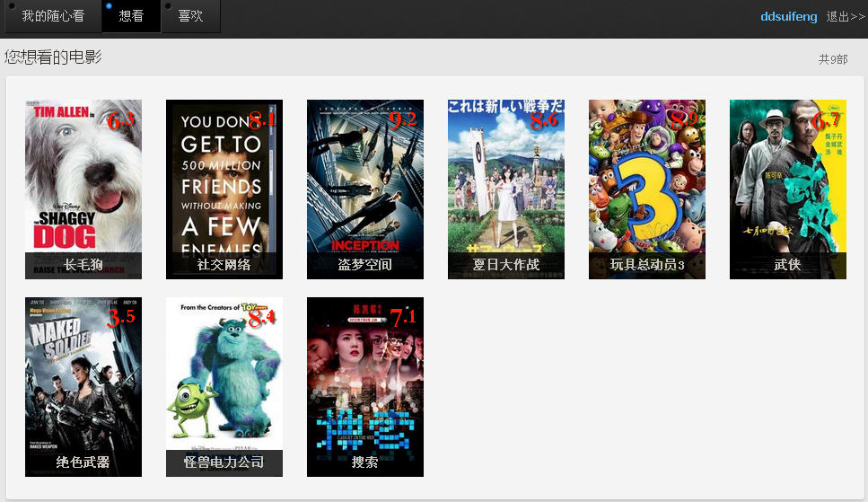Screen dimensions: 868x502
Task: Open the Naked Soldier 绝色武器 poster
Action: [83, 387]
